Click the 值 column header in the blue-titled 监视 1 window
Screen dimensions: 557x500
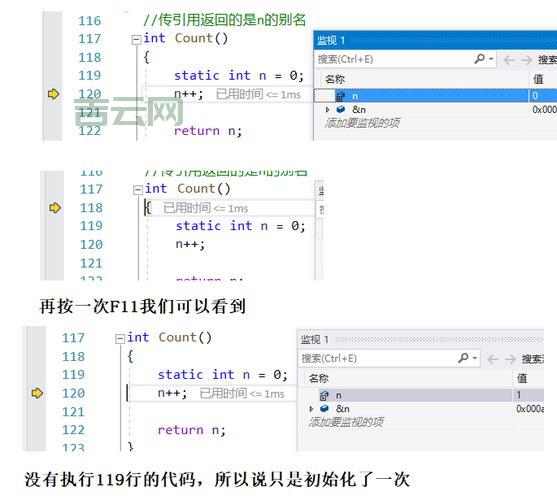pos(538,78)
